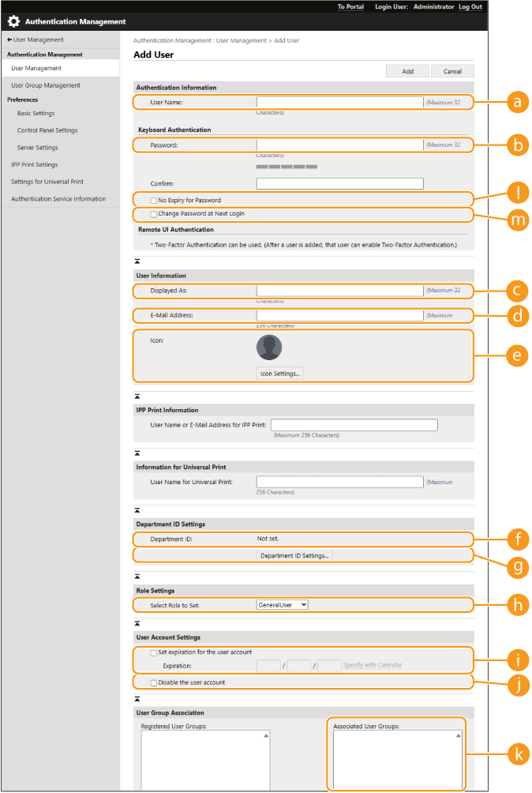
Task: Collapse section using arrow above User Information
Action: [137, 260]
